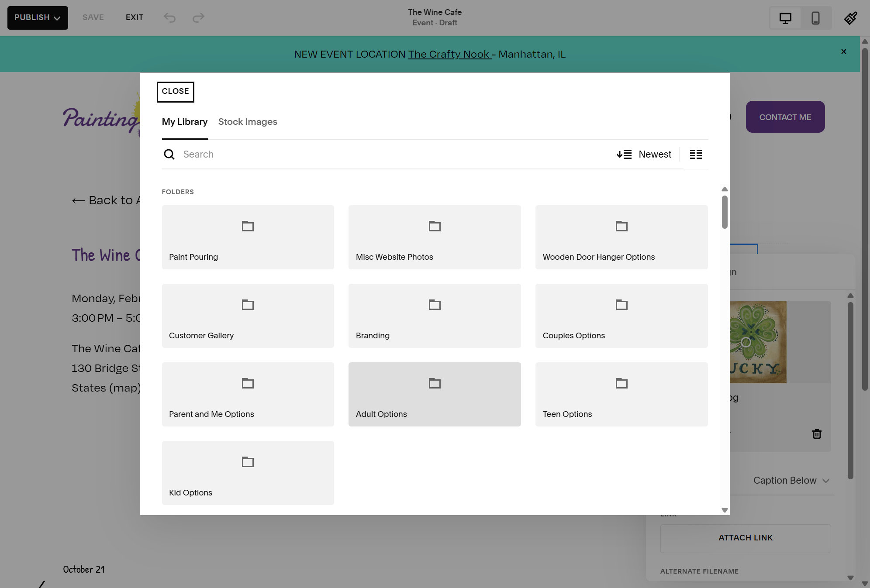Open the Misc Website Photos folder
The height and width of the screenshot is (588, 870).
435,237
